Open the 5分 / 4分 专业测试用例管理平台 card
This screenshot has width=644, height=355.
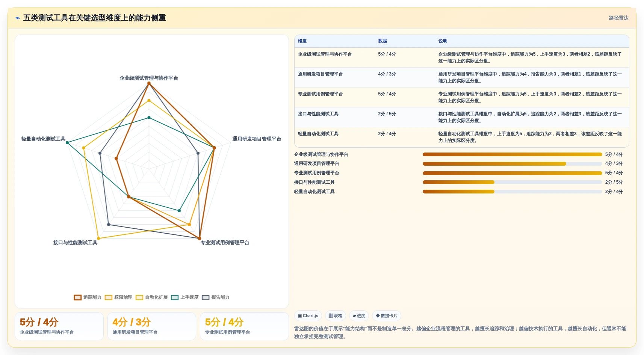coord(244,326)
